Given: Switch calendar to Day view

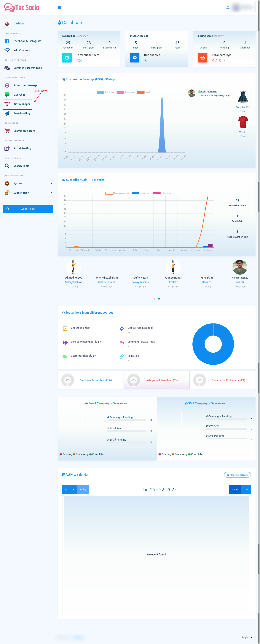Looking at the screenshot, I should 245,489.
